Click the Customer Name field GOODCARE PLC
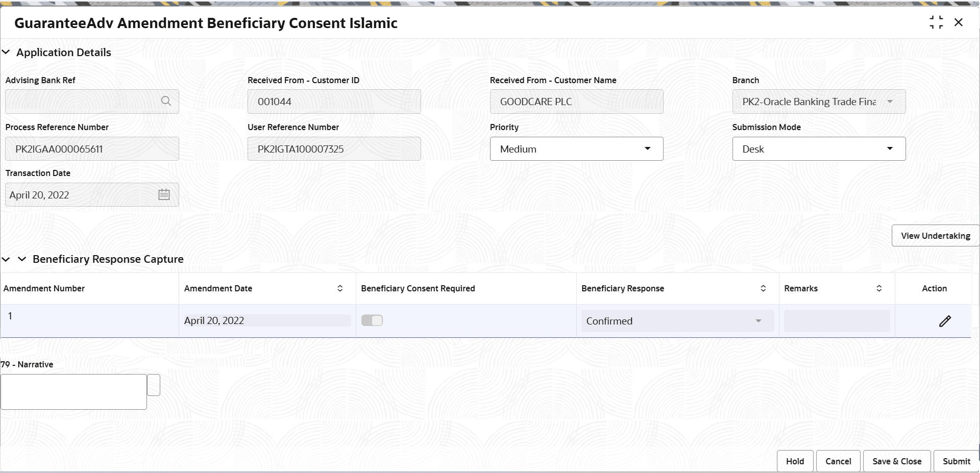Screen dimensions: 980x473 [x=576, y=102]
